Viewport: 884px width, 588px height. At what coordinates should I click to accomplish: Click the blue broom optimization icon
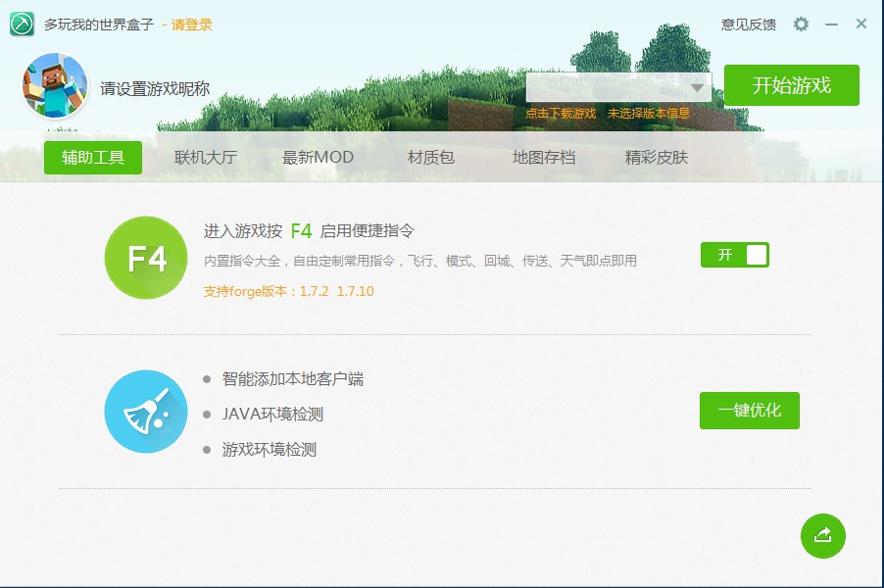145,412
